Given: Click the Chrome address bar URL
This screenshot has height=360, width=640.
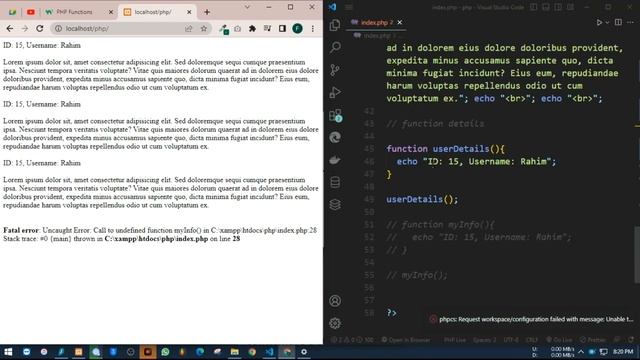Looking at the screenshot, I should click(x=87, y=29).
